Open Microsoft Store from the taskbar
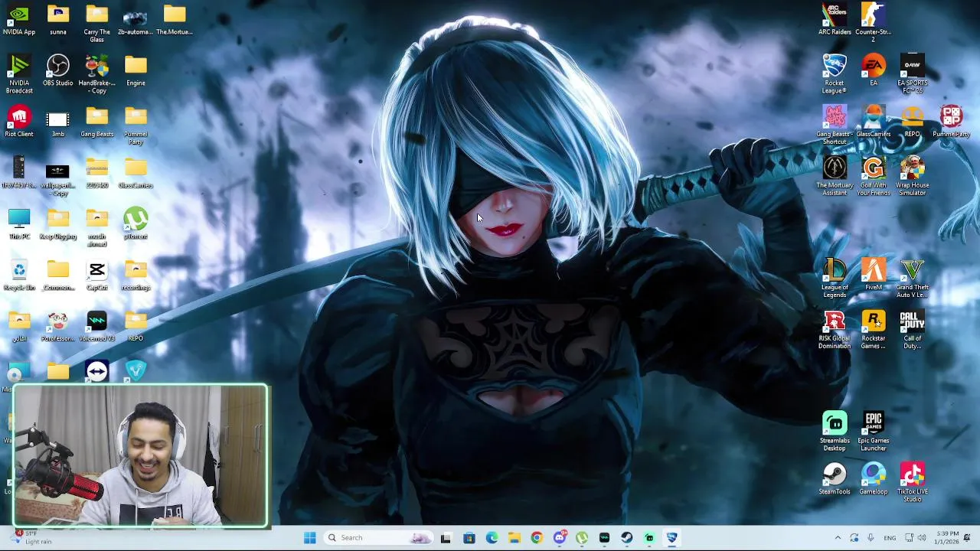 click(469, 538)
